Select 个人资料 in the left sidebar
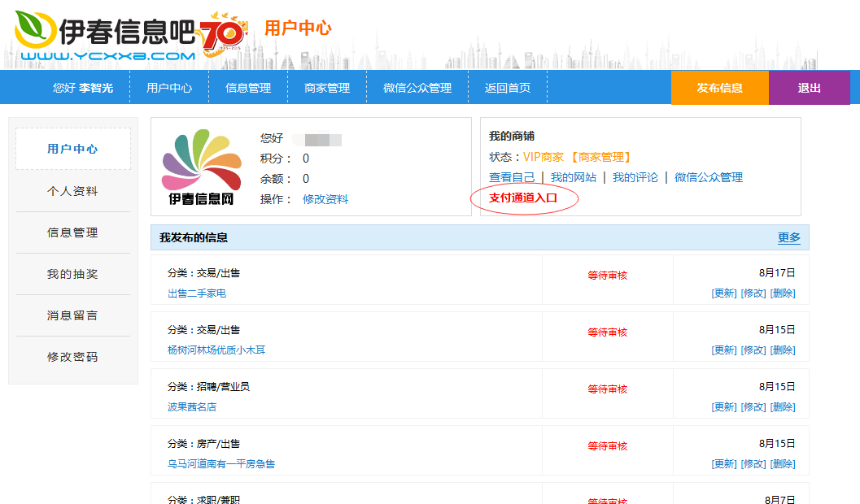The height and width of the screenshot is (504, 860). pyautogui.click(x=72, y=191)
